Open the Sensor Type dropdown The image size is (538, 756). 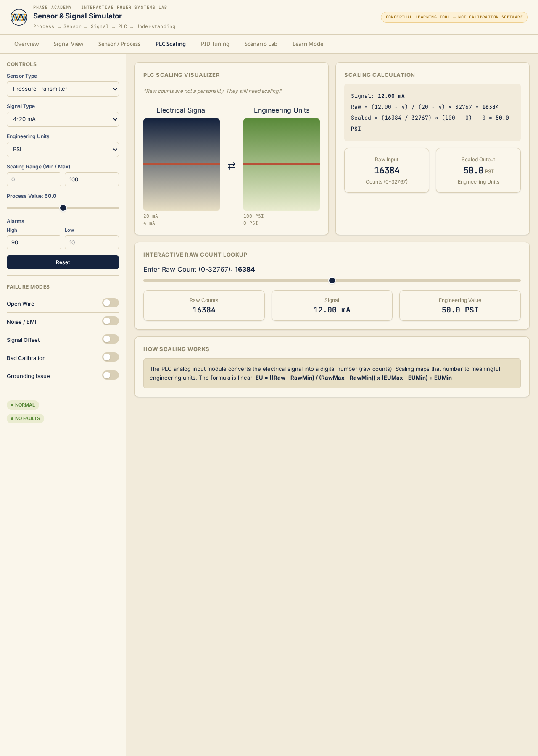click(63, 89)
